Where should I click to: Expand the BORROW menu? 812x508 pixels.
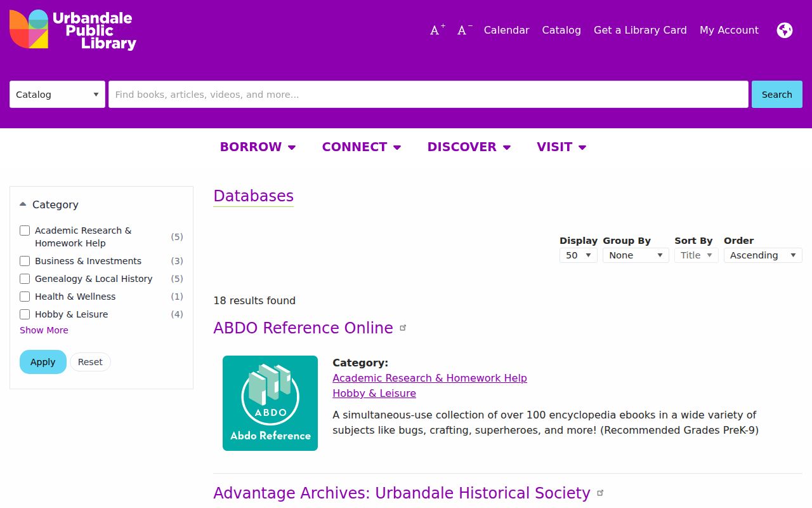(258, 147)
